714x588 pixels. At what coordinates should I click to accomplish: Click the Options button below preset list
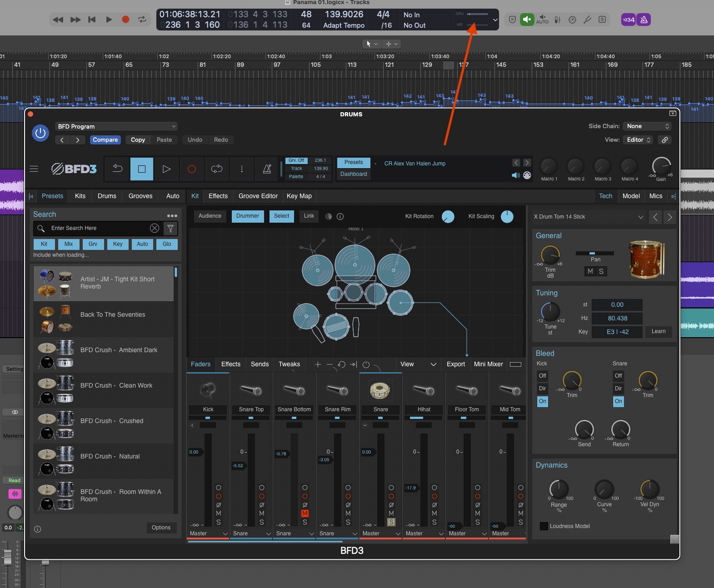pos(161,528)
